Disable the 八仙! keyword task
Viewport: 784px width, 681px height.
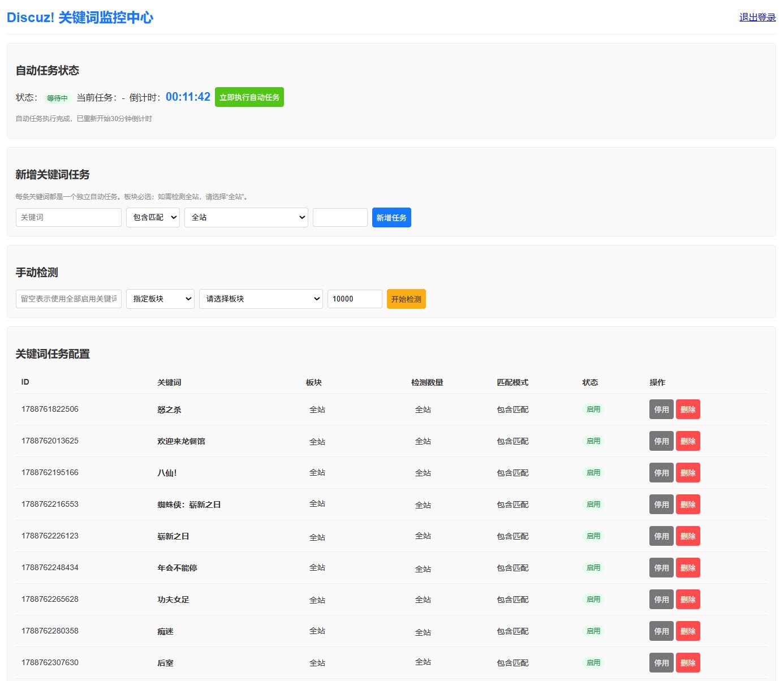661,473
